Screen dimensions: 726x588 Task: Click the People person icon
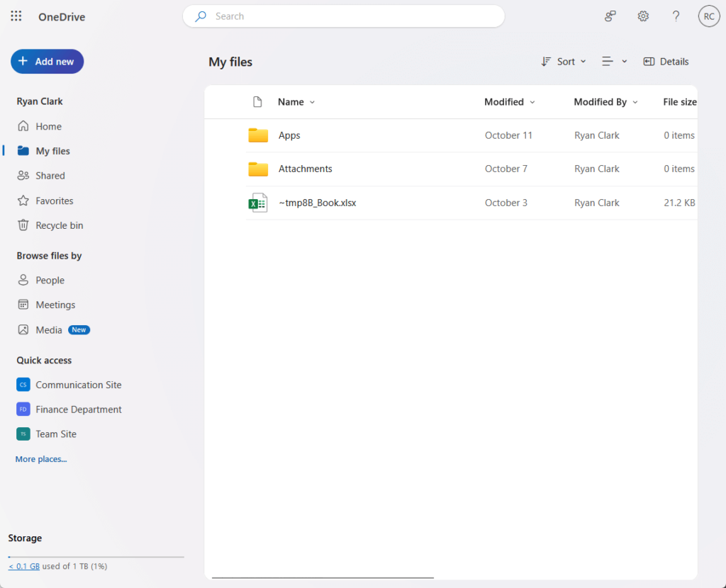tap(23, 280)
